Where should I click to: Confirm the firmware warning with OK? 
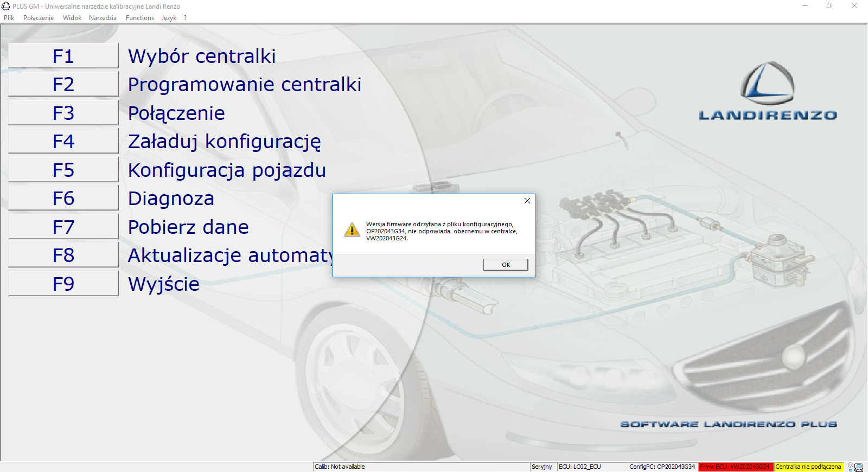(506, 265)
